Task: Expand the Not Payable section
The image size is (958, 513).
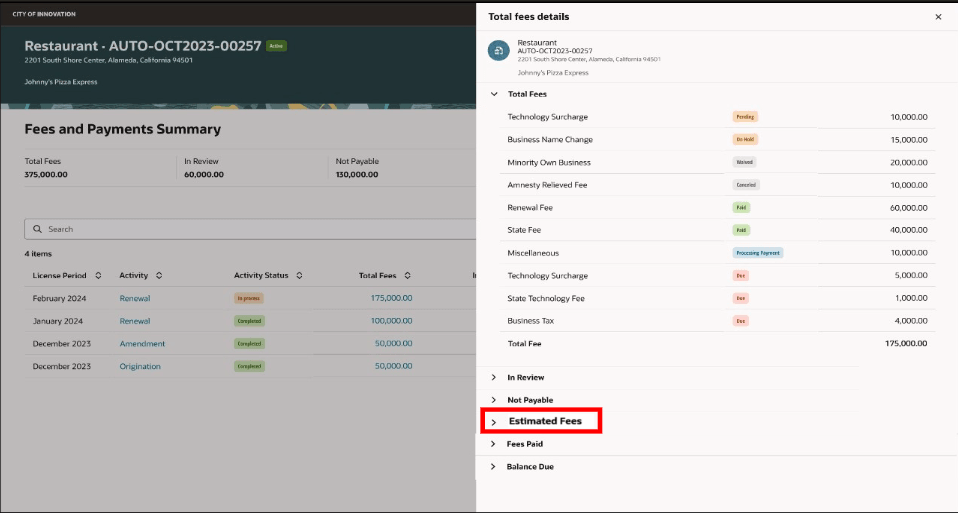Action: click(x=494, y=400)
